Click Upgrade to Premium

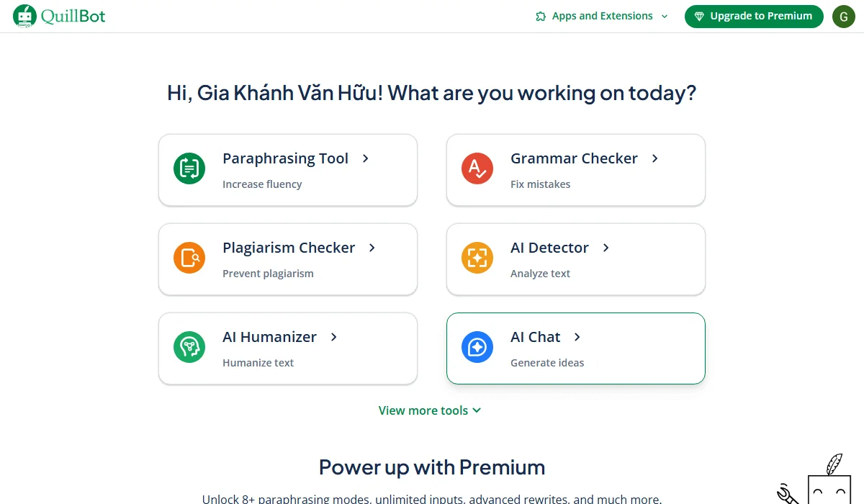click(754, 16)
